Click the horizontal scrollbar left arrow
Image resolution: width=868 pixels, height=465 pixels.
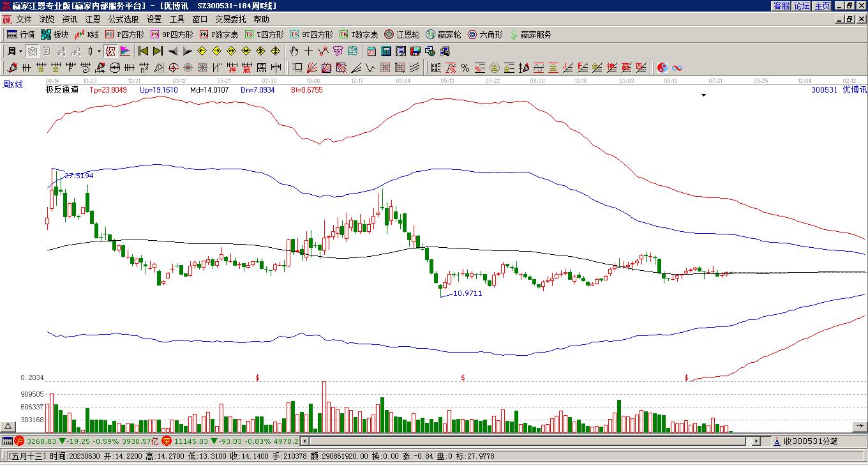[x=305, y=441]
